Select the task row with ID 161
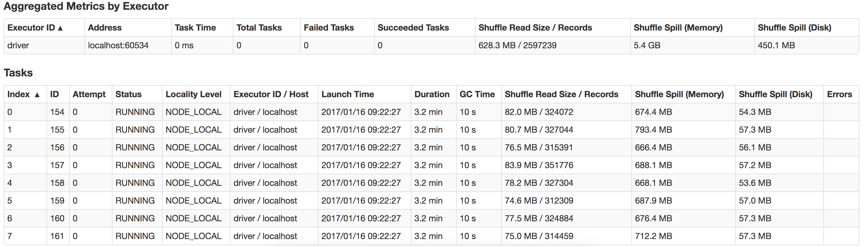Screen dimensions: 868x247 coord(57,236)
